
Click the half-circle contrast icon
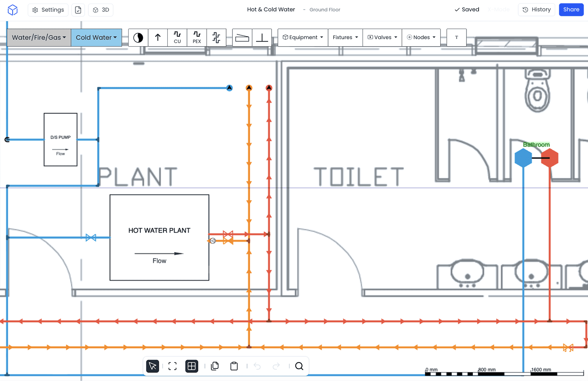click(x=138, y=38)
